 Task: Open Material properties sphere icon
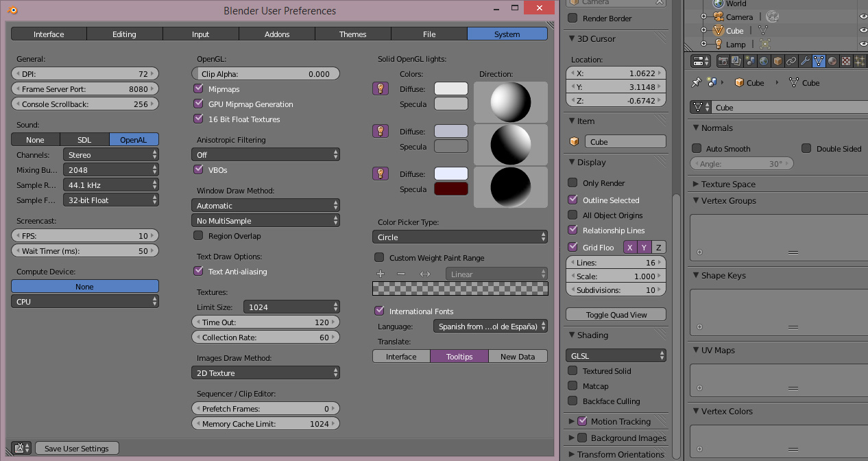click(832, 61)
